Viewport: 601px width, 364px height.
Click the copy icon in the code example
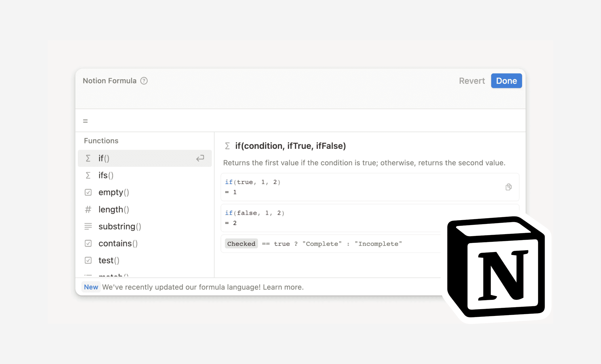point(508,187)
